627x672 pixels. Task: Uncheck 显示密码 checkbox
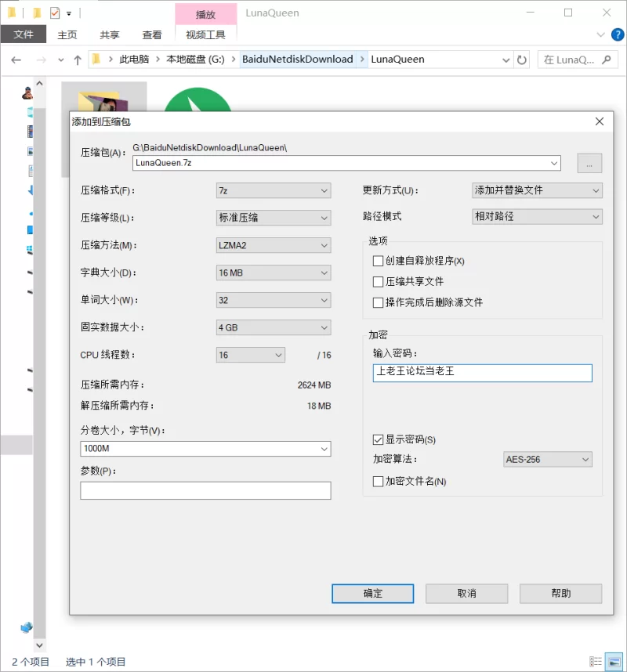pyautogui.click(x=379, y=439)
